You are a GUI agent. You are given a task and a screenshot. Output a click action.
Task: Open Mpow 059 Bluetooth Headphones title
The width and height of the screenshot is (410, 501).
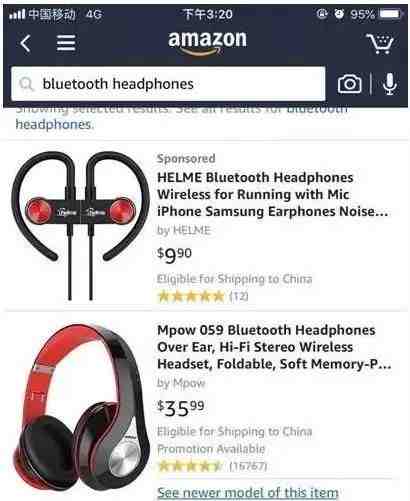click(x=274, y=347)
